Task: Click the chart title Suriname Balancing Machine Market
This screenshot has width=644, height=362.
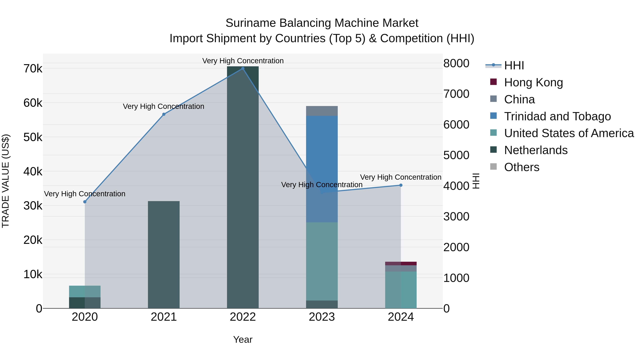Action: tap(322, 23)
